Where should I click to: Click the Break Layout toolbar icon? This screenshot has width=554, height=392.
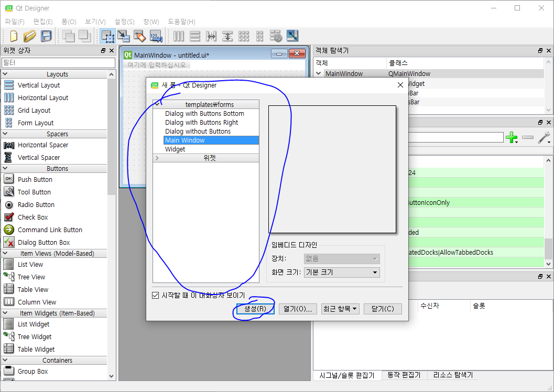click(276, 36)
